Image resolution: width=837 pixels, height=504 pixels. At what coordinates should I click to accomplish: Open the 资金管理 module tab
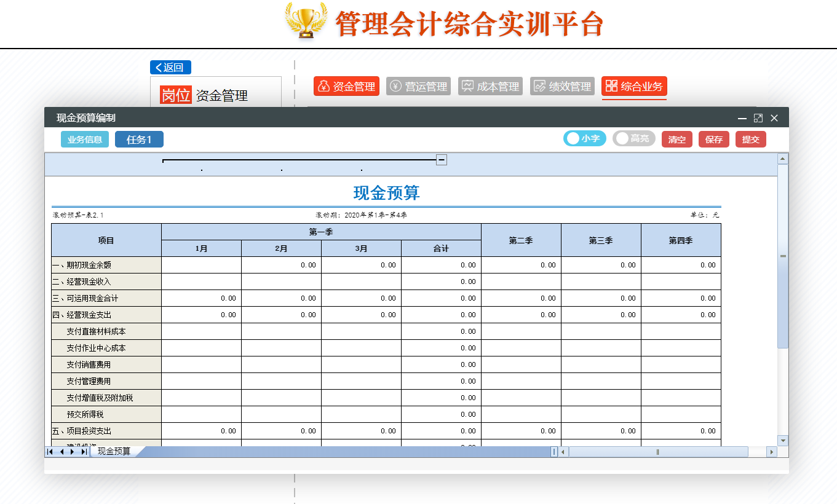pos(346,87)
